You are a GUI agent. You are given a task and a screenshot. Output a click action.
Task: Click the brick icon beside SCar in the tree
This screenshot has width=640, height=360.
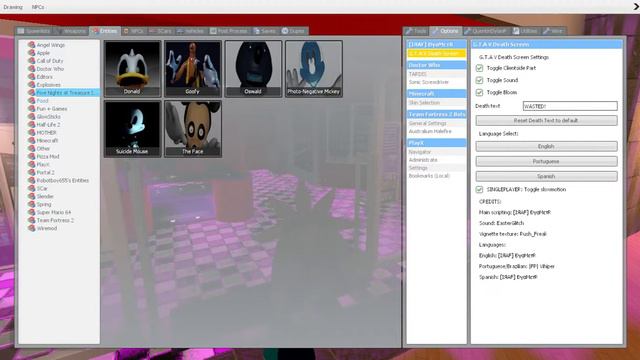tap(31, 188)
